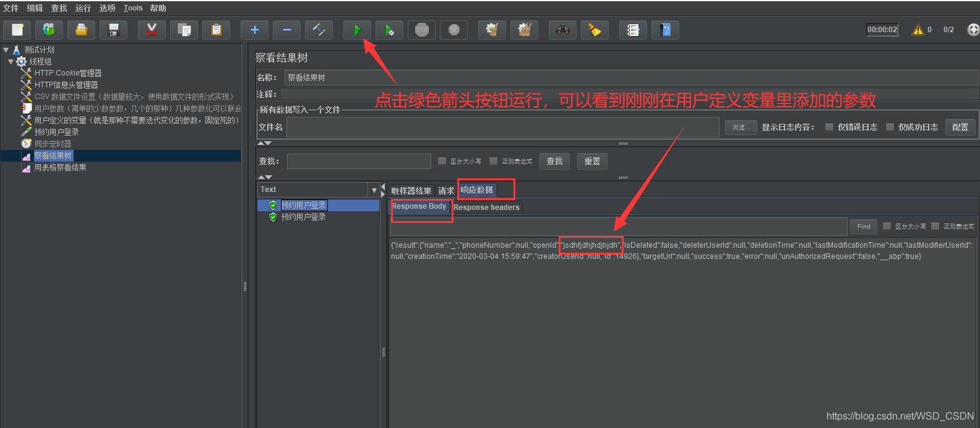Screen dimensions: 980x428
Task: Switch to 响应数据 tab
Action: pyautogui.click(x=477, y=190)
